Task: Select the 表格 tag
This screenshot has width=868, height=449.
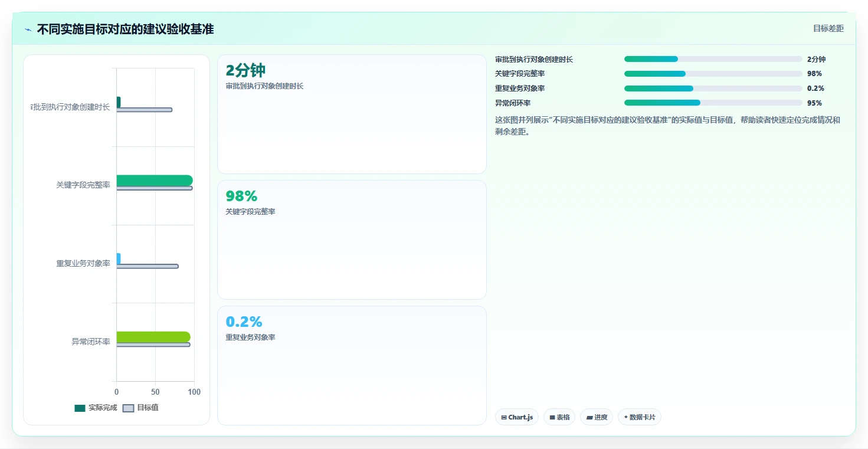Action: click(559, 417)
